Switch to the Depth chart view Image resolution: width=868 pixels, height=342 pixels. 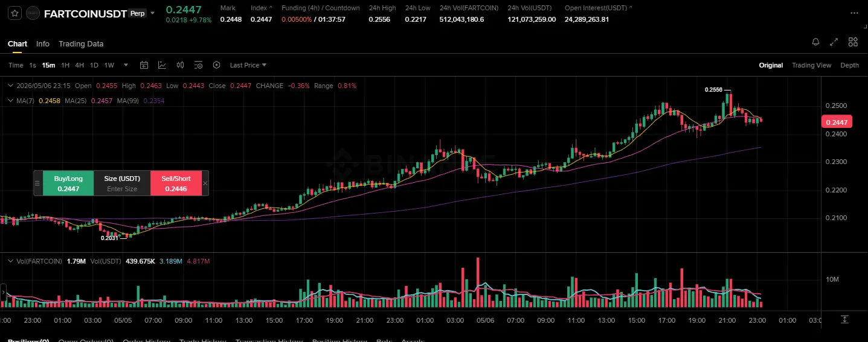[849, 65]
